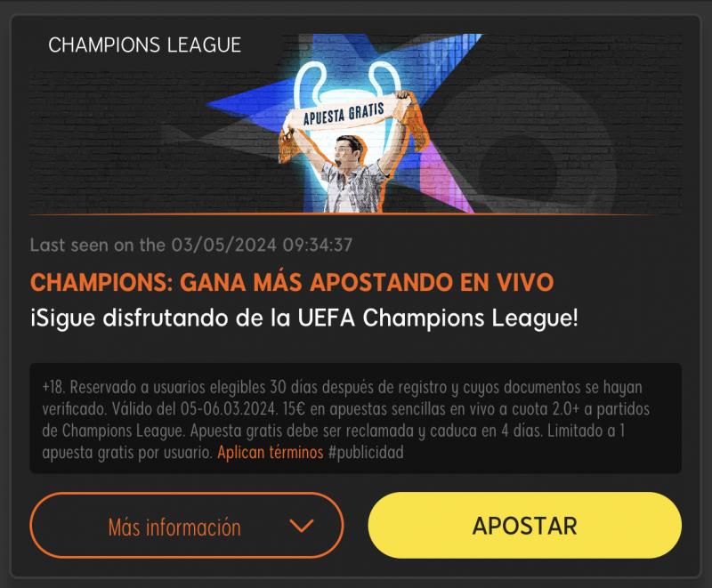The image size is (712, 588).
Task: Click the Válido del 05-06.03.2024 date text
Action: pyautogui.click(x=195, y=409)
